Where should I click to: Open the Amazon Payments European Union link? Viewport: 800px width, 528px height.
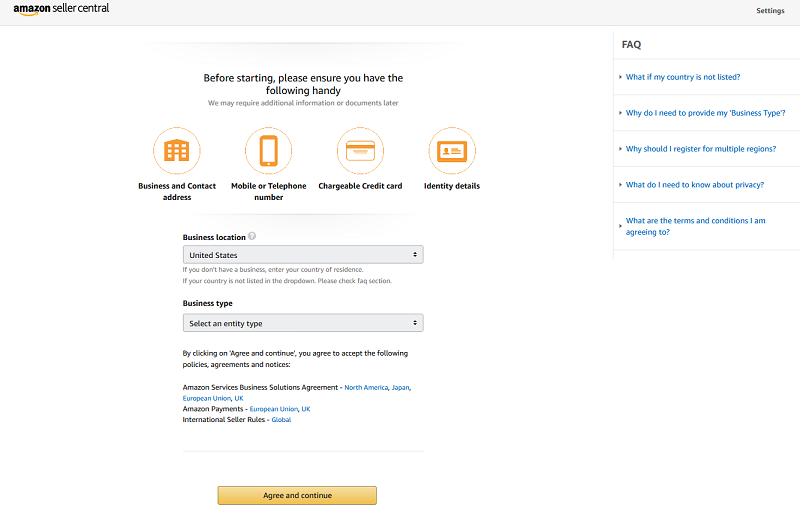point(273,409)
